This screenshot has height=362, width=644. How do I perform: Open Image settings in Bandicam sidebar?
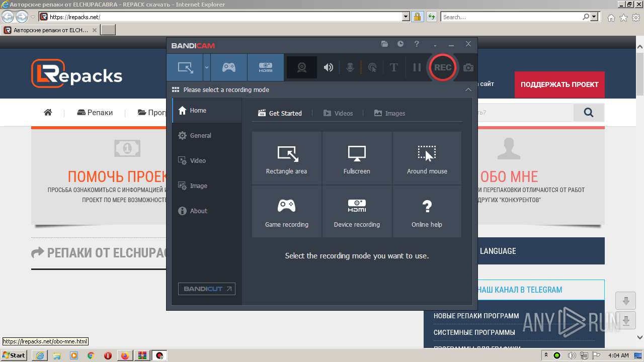click(207, 186)
